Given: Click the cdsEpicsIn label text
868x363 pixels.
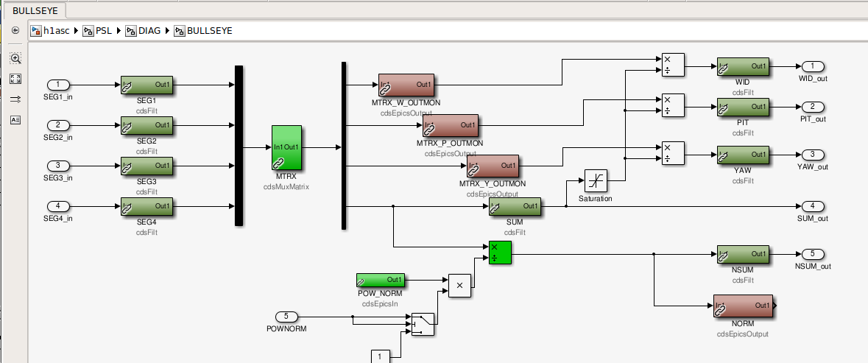Looking at the screenshot, I should click(x=381, y=304).
